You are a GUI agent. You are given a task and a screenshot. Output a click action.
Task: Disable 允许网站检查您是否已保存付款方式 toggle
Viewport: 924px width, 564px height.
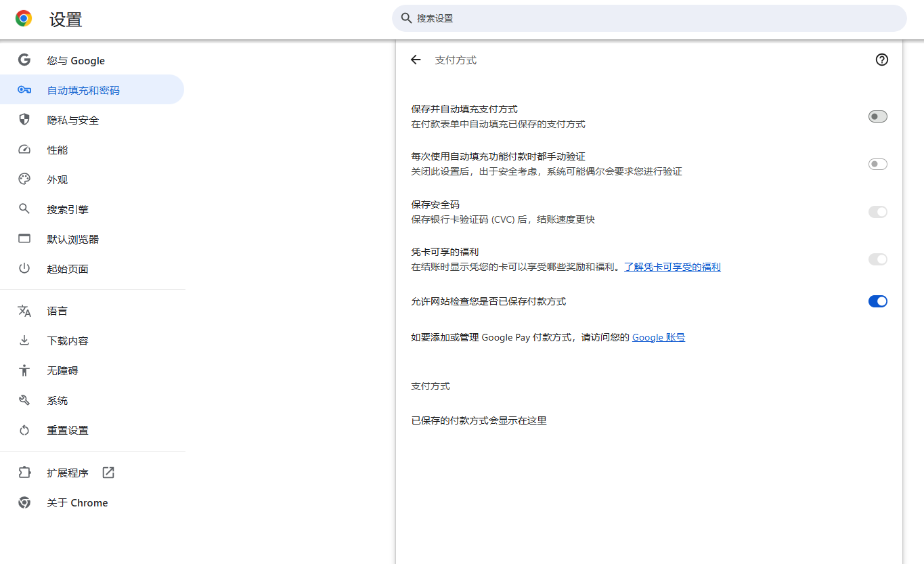878,301
